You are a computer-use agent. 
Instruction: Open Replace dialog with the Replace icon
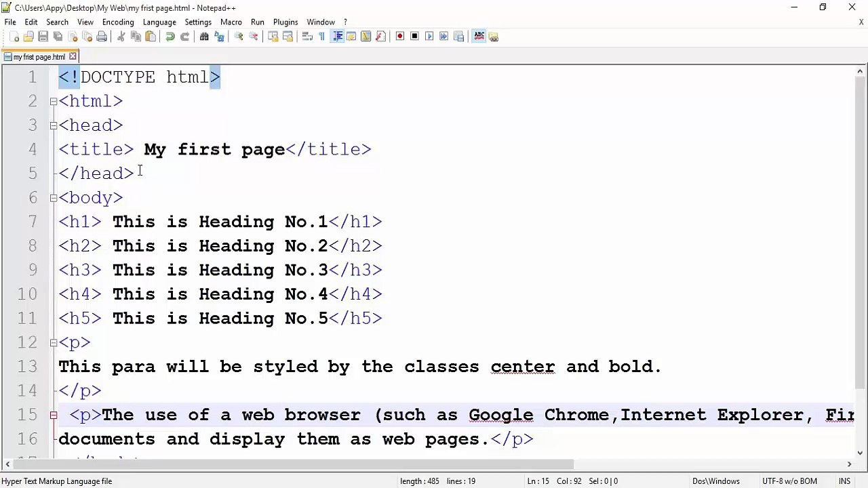pos(219,37)
